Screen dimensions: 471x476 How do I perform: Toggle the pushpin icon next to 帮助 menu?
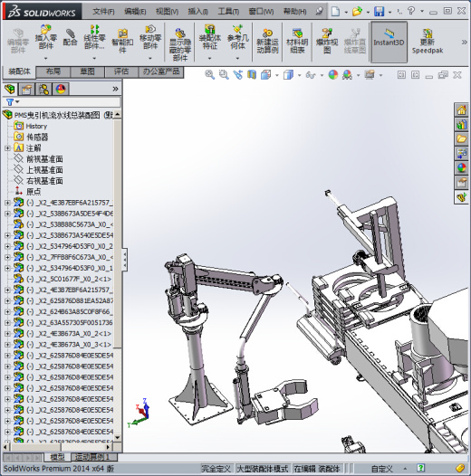pyautogui.click(x=319, y=11)
